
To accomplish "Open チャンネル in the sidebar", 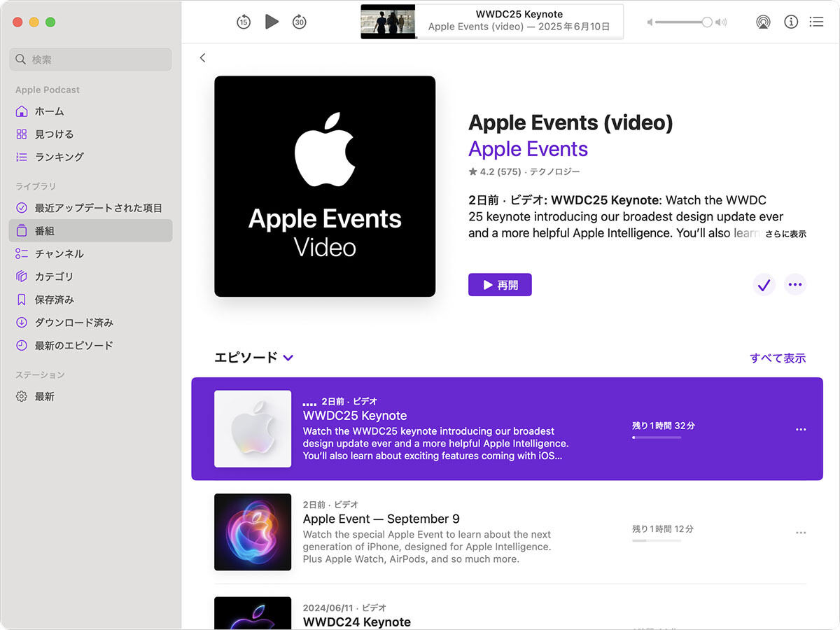I will 90,253.
